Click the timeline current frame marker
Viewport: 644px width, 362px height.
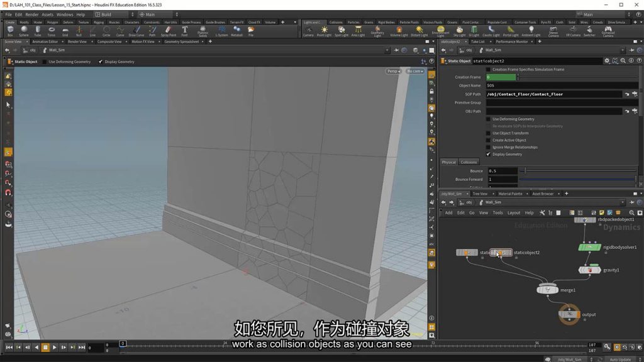(x=123, y=344)
